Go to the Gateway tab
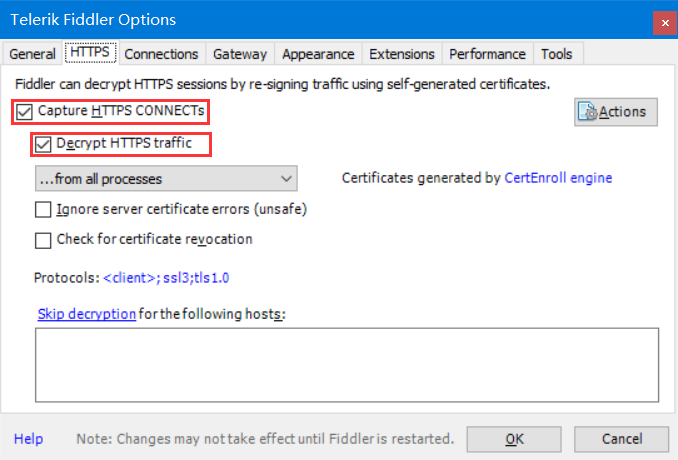 [x=240, y=54]
